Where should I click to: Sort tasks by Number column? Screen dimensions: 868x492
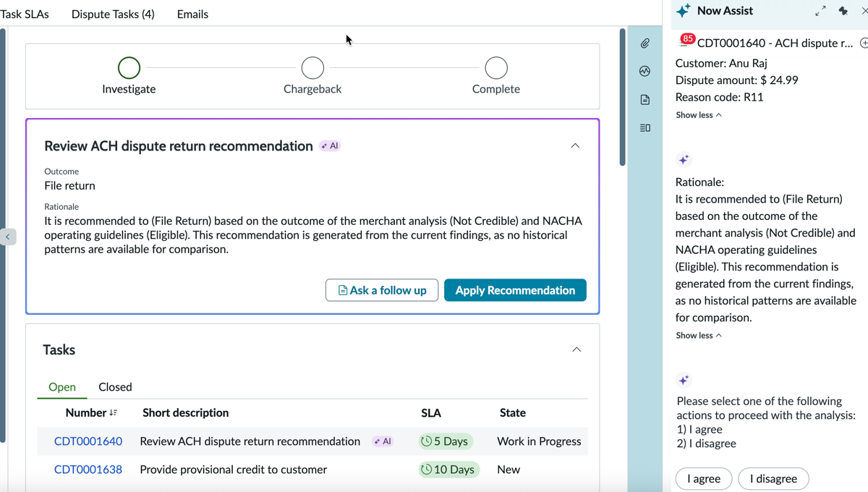click(91, 413)
